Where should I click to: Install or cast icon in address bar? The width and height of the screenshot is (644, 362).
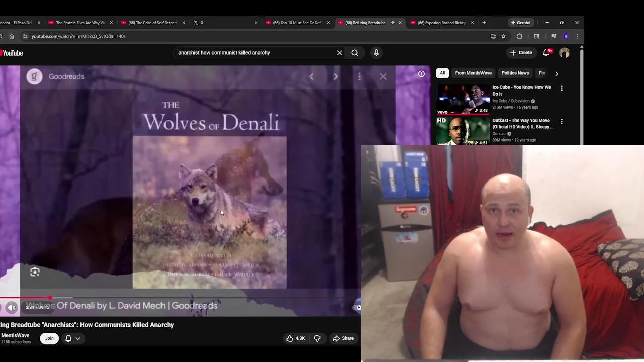493,36
